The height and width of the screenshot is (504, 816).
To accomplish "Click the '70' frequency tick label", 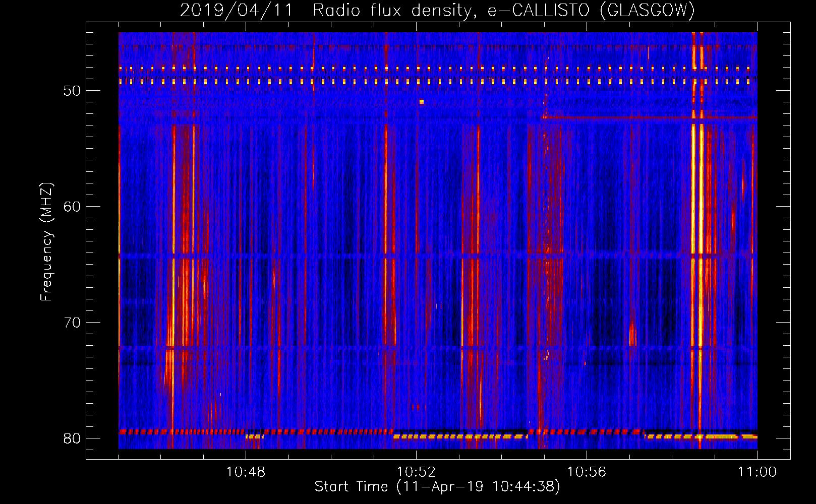I will tap(72, 323).
